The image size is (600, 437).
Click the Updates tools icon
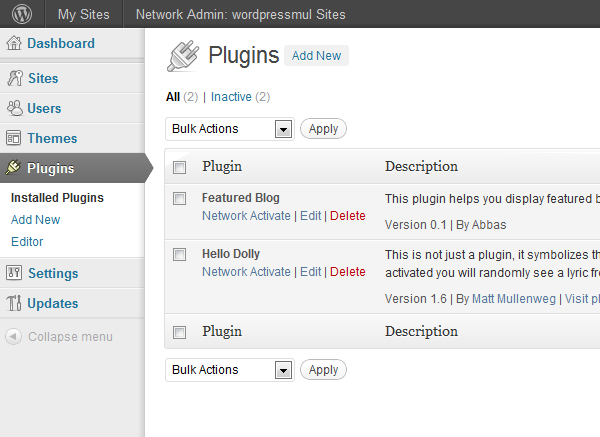point(14,303)
